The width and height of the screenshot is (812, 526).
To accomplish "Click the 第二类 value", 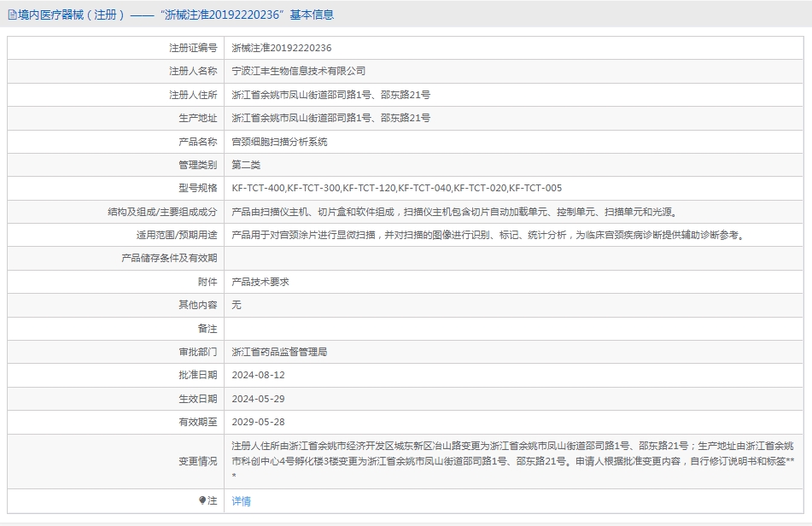I will [246, 165].
